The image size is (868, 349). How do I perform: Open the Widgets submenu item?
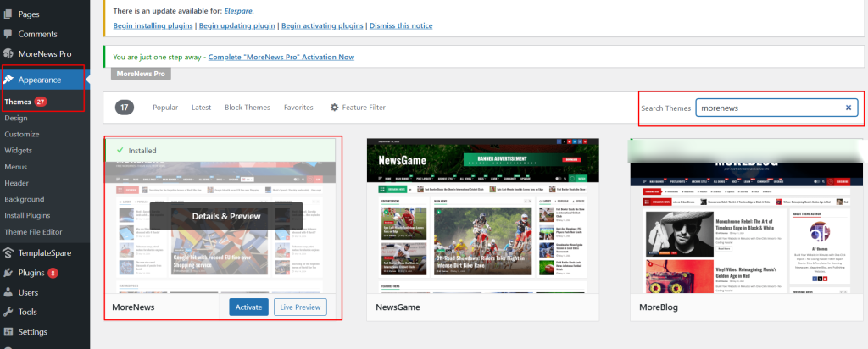(x=19, y=150)
